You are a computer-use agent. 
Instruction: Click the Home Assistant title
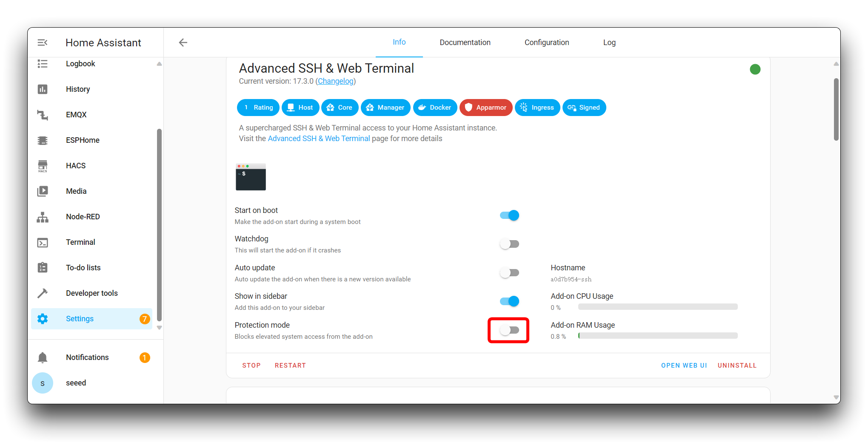tap(103, 43)
